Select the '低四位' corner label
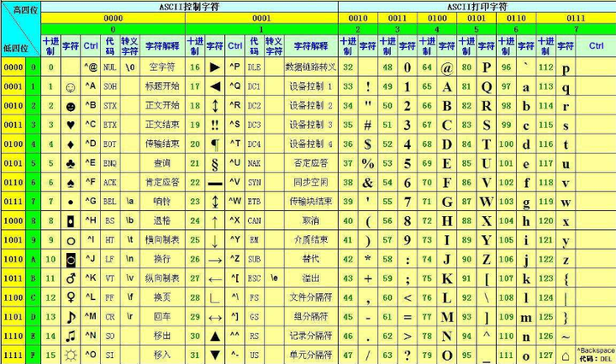Viewport: 616px width, 364px height. pos(15,48)
